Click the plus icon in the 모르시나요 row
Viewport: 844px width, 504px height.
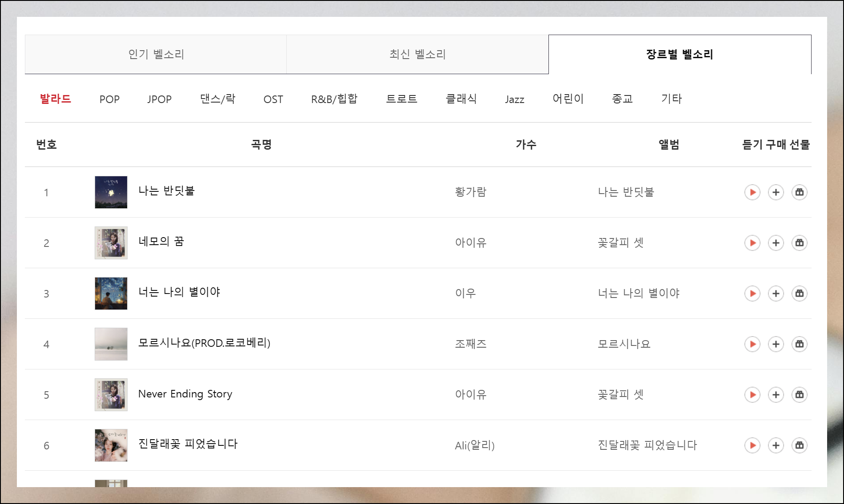tap(776, 344)
